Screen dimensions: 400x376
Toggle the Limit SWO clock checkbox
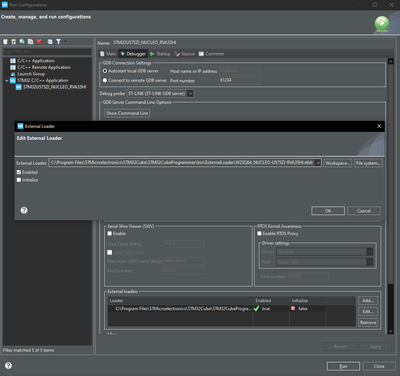click(x=110, y=252)
